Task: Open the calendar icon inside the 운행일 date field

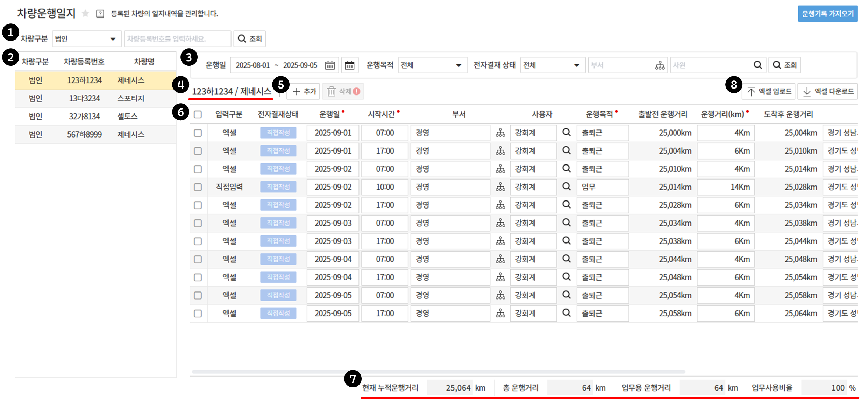Action: [330, 65]
